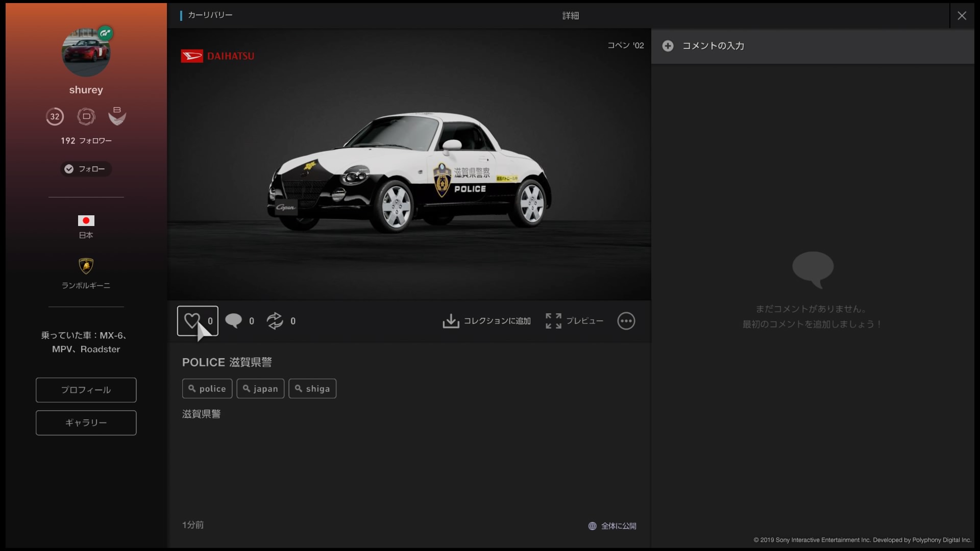Click the driver rating D badge
Image resolution: width=980 pixels, height=551 pixels.
(86, 116)
